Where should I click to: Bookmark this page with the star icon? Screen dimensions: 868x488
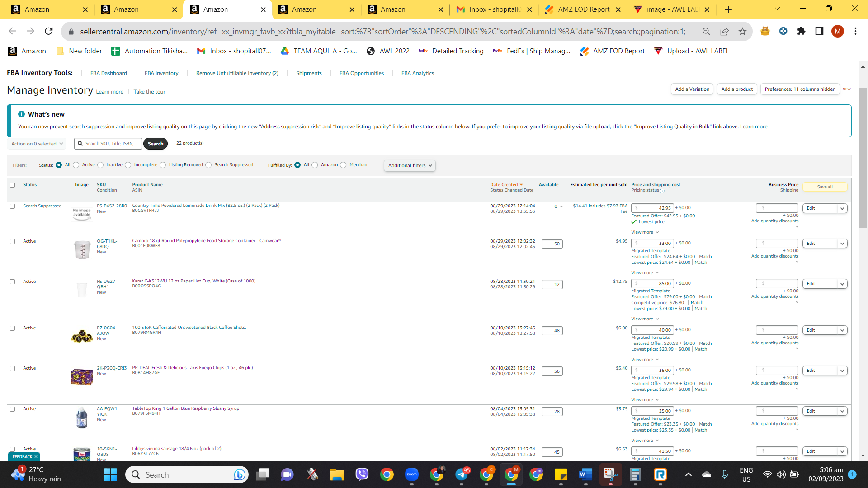742,31
